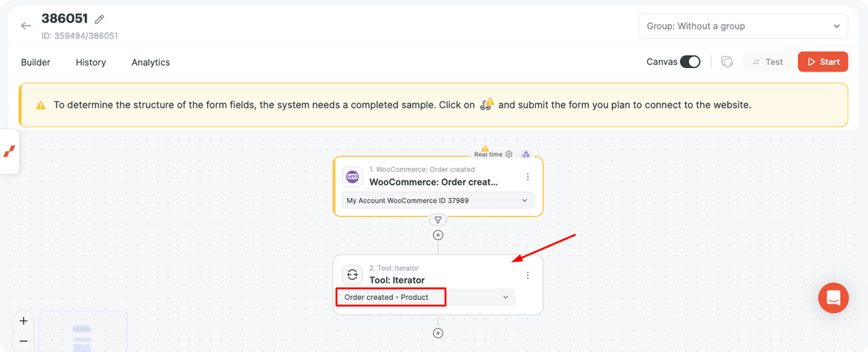Click the purple webhook icon above step 1

(x=526, y=154)
